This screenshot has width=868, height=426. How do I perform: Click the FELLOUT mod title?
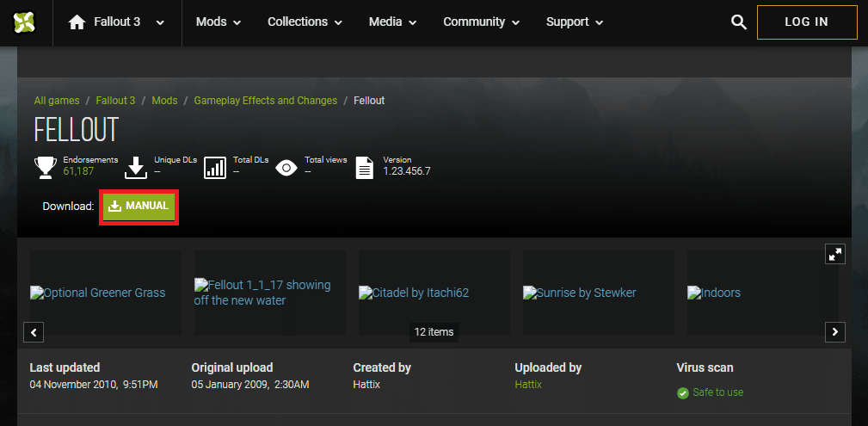coord(77,130)
